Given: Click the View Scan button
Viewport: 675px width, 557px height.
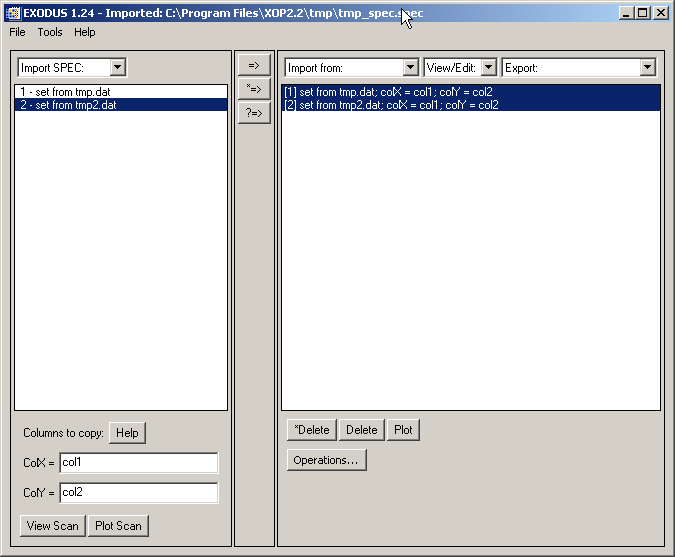Looking at the screenshot, I should click(52, 526).
